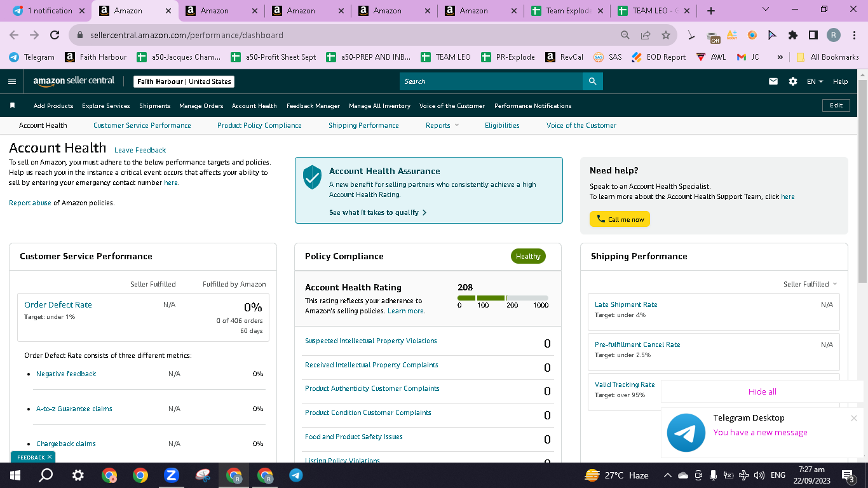Viewport: 868px width, 488px height.
Task: Open the EOD Report bookmark
Action: [x=659, y=57]
